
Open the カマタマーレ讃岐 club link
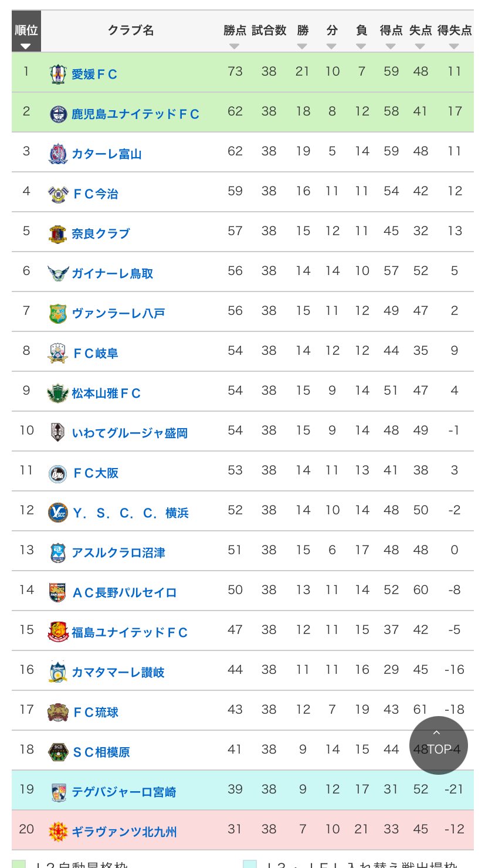click(x=118, y=672)
